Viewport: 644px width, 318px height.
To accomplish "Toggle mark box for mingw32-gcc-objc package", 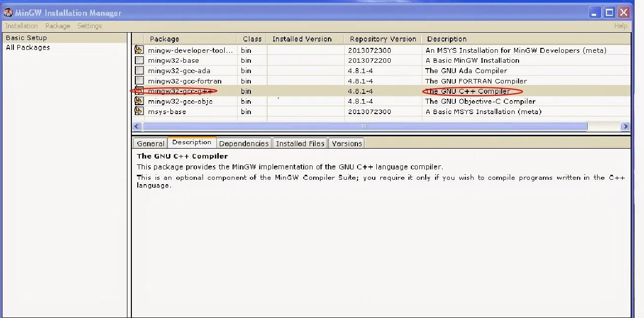I will (139, 101).
